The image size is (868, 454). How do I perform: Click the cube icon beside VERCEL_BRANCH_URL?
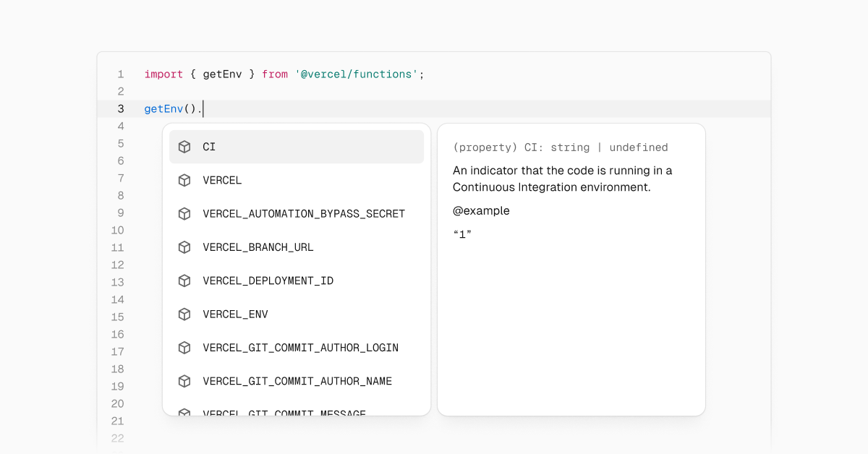tap(184, 247)
